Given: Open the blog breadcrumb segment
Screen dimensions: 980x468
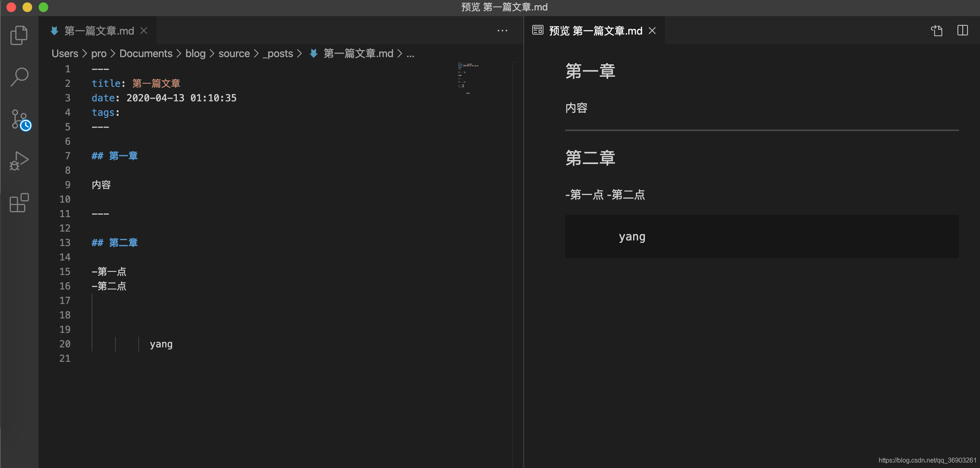Looking at the screenshot, I should click(195, 53).
